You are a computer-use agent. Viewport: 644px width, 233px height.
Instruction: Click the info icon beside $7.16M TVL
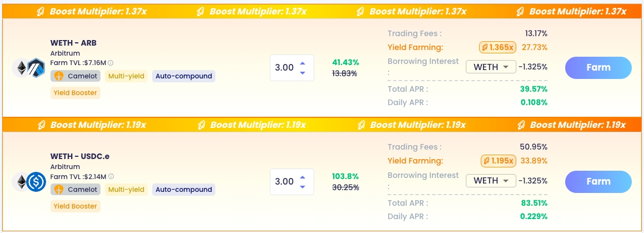(110, 63)
